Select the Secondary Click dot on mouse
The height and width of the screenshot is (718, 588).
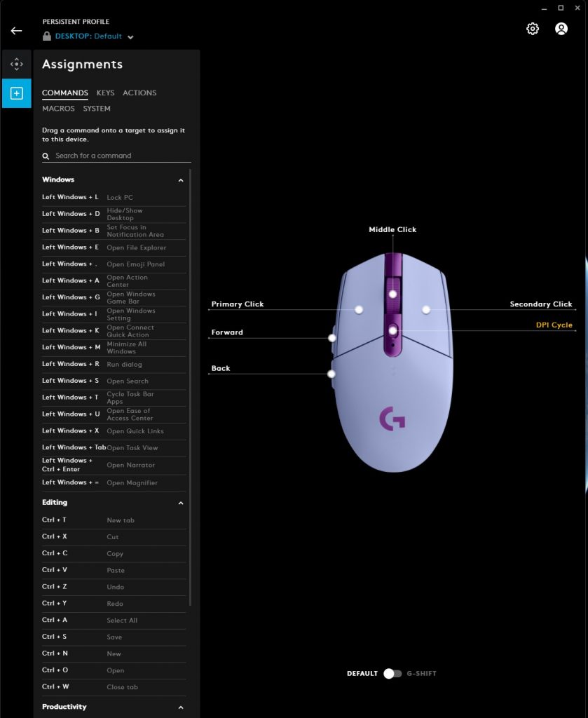pyautogui.click(x=426, y=310)
